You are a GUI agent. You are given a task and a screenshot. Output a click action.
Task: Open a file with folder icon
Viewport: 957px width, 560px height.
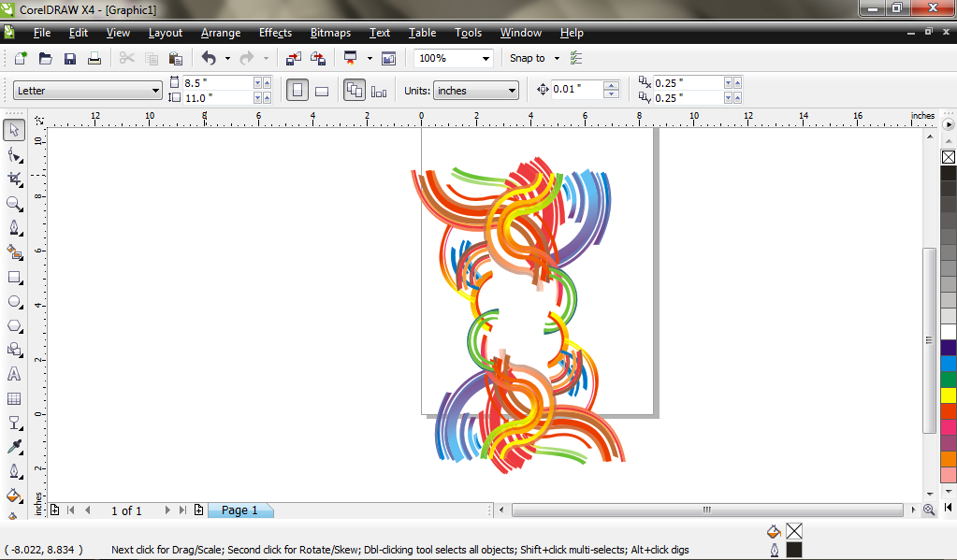tap(45, 58)
